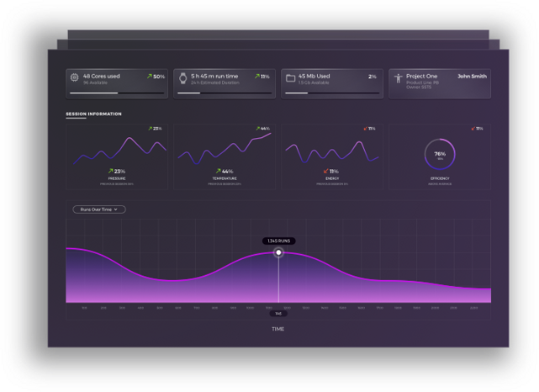Screen dimensions: 539x392
Task: Click the Energy line chart
Action: [331, 151]
